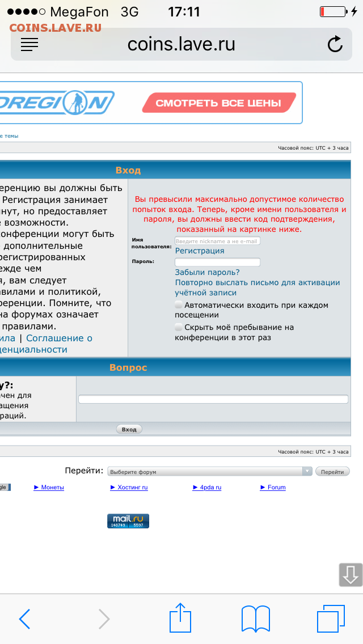Submit the form with Вход button
Screen dimensions: 363x644
129,429
